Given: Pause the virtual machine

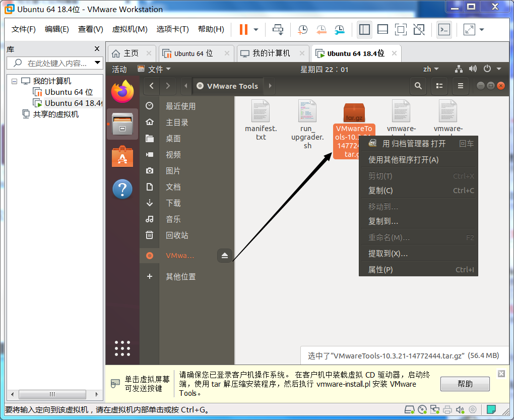Looking at the screenshot, I should 243,30.
